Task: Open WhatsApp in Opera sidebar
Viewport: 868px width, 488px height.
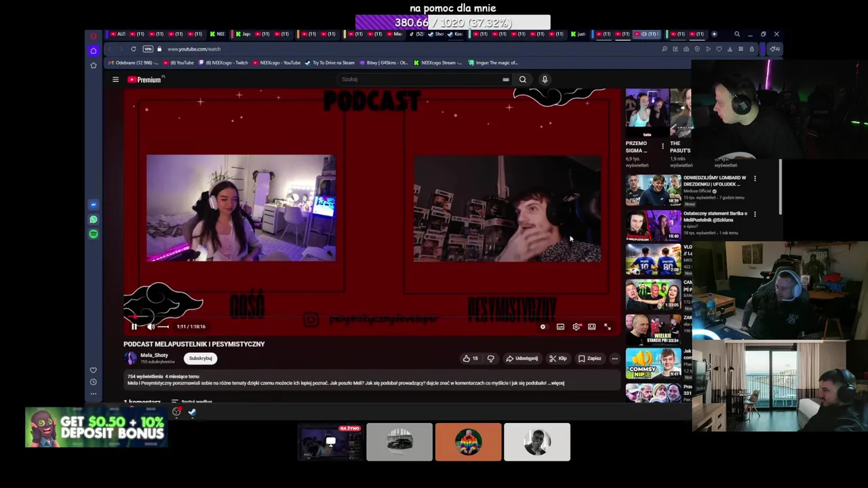Action: coord(94,220)
